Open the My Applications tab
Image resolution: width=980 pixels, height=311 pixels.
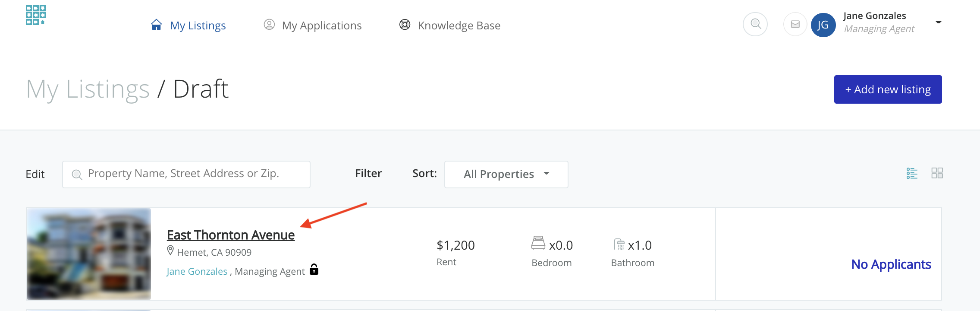[x=321, y=25]
